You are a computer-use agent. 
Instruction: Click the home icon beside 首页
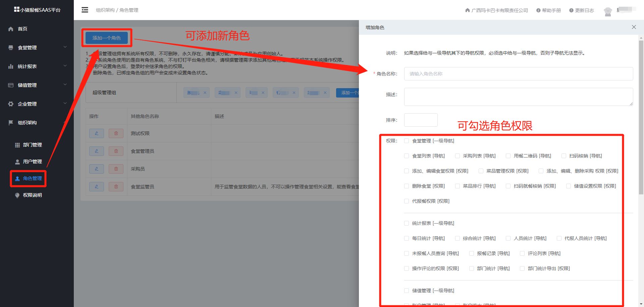point(11,29)
